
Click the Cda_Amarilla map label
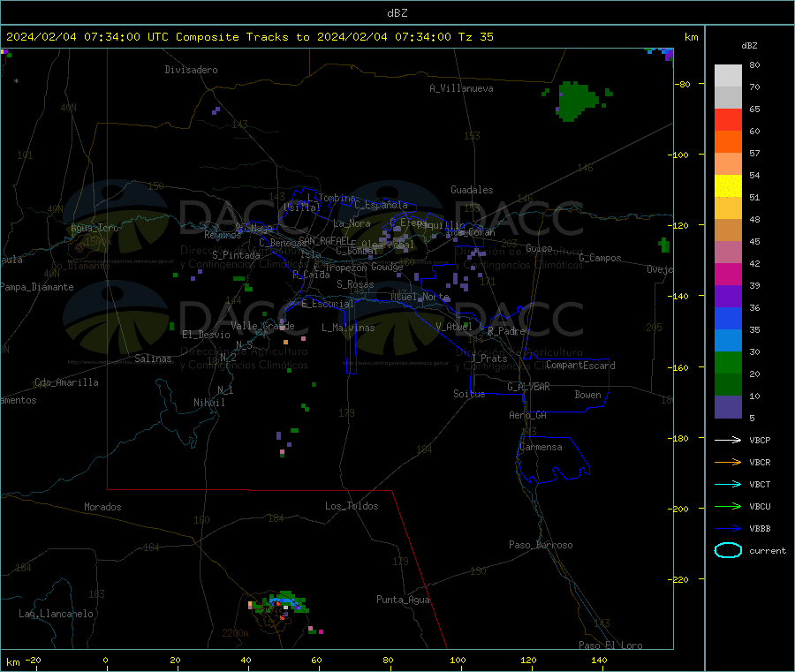click(x=66, y=382)
